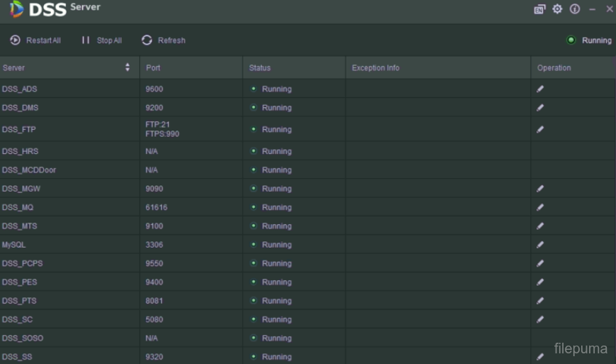Click the edit icon for DSS_PTS
This screenshot has width=616, height=364.
click(x=540, y=301)
